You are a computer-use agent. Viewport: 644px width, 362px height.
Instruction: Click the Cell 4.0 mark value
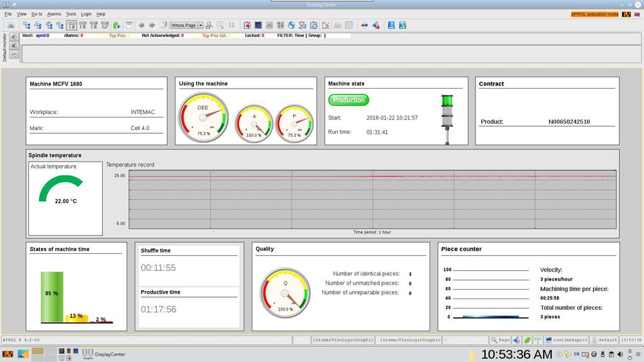click(140, 128)
